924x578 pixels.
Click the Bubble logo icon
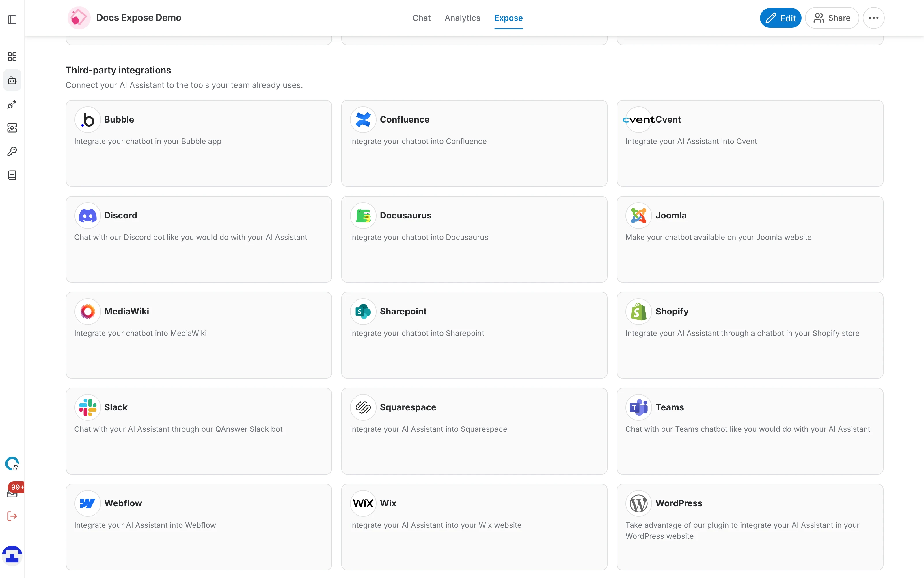point(88,120)
